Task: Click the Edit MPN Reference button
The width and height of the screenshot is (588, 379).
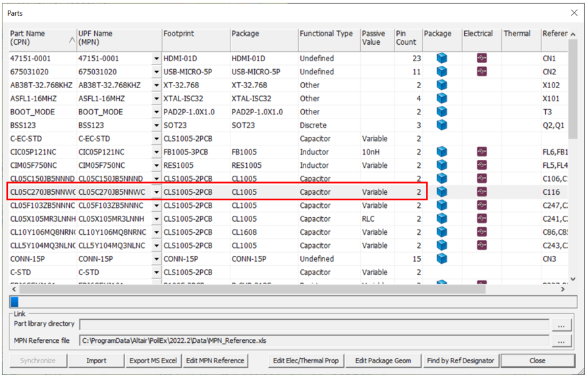Action: (x=215, y=361)
